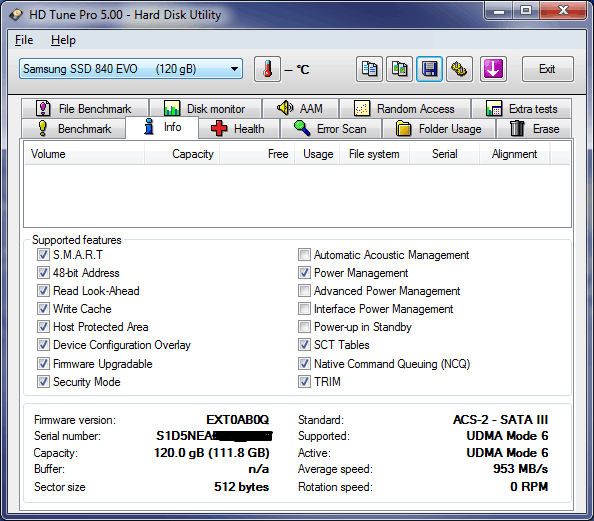Toggle Native Command Queuing (NCQ) checkbox
Image resolution: width=594 pixels, height=521 pixels.
304,364
